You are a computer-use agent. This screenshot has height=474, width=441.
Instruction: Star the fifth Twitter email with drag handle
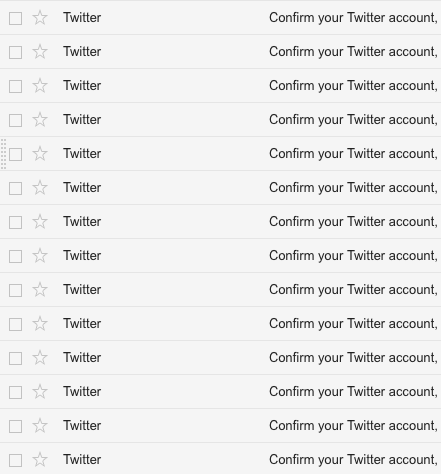point(40,154)
